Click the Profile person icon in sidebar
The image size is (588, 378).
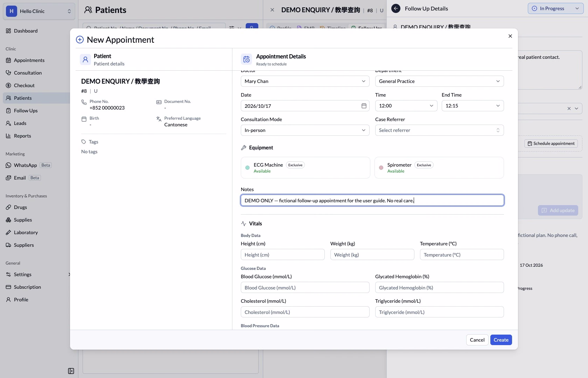pos(8,300)
